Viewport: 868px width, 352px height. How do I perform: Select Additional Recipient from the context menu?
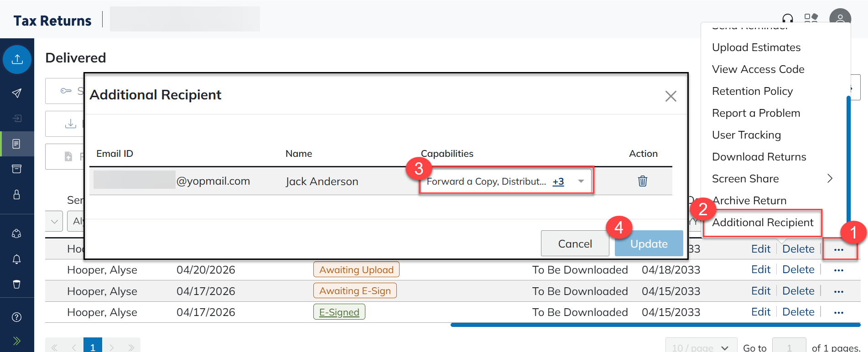click(763, 223)
